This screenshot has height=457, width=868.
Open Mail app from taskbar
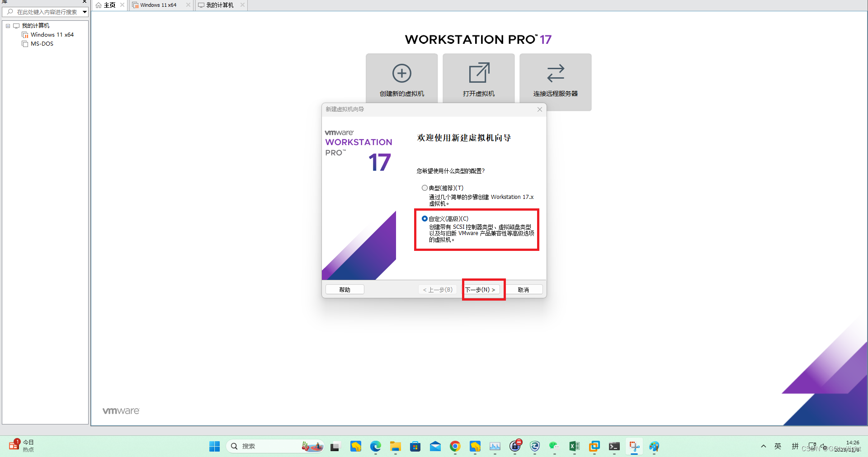435,447
